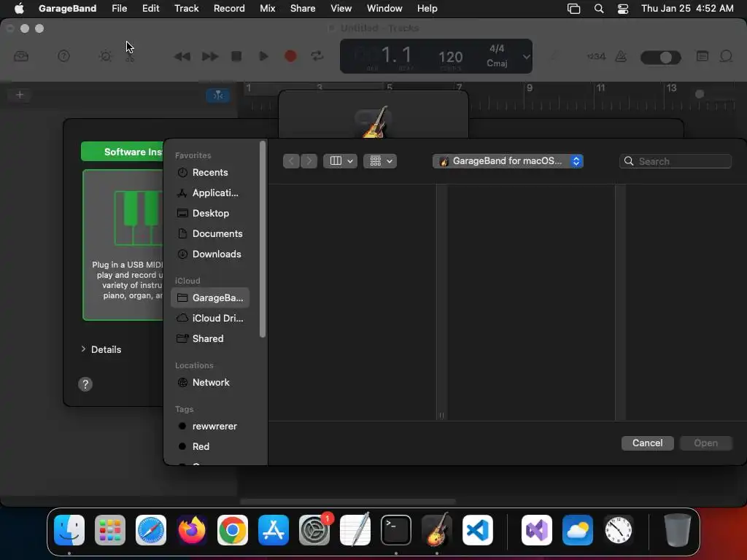Click the help button in track dialog
The height and width of the screenshot is (560, 747).
click(85, 384)
